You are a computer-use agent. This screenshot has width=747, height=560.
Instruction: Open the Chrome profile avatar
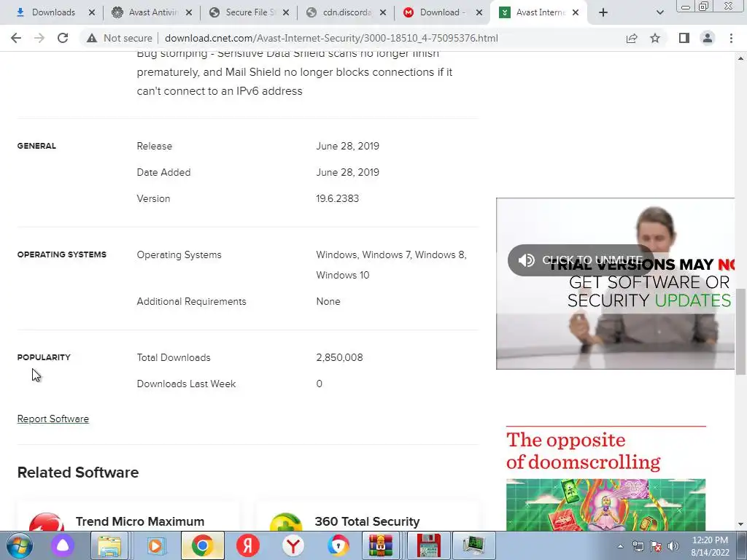coord(708,38)
